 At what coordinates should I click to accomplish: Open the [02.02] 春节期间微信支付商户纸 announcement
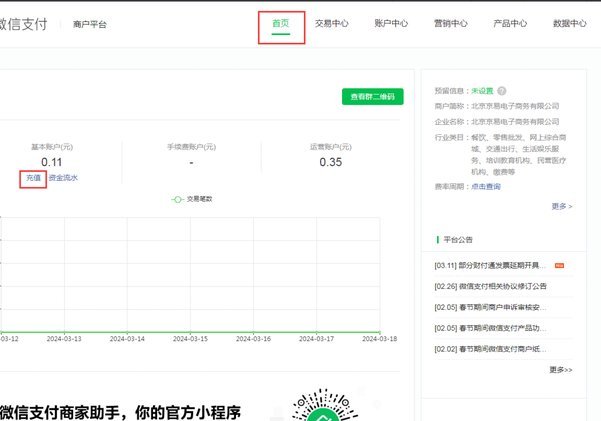pos(490,349)
